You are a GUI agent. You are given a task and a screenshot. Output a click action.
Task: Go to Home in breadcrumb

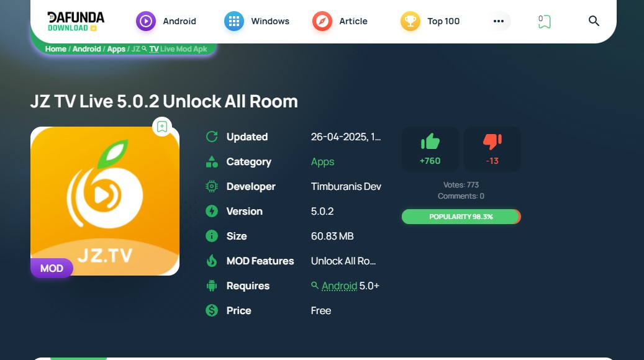55,49
